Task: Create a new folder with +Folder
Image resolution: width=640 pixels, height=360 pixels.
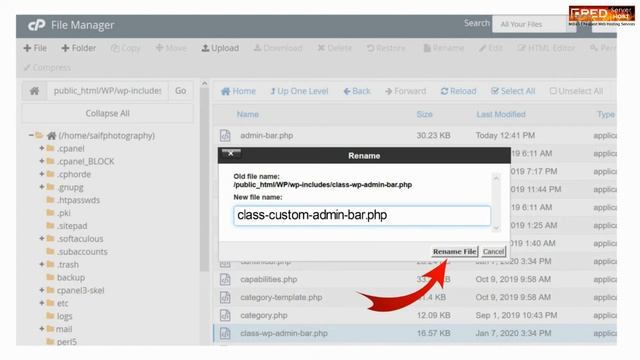Action: click(78, 48)
